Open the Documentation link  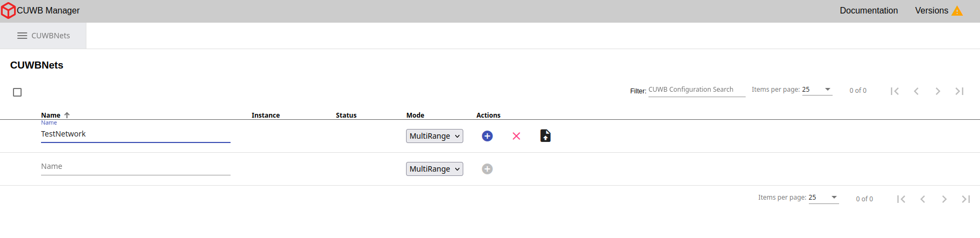tap(868, 11)
